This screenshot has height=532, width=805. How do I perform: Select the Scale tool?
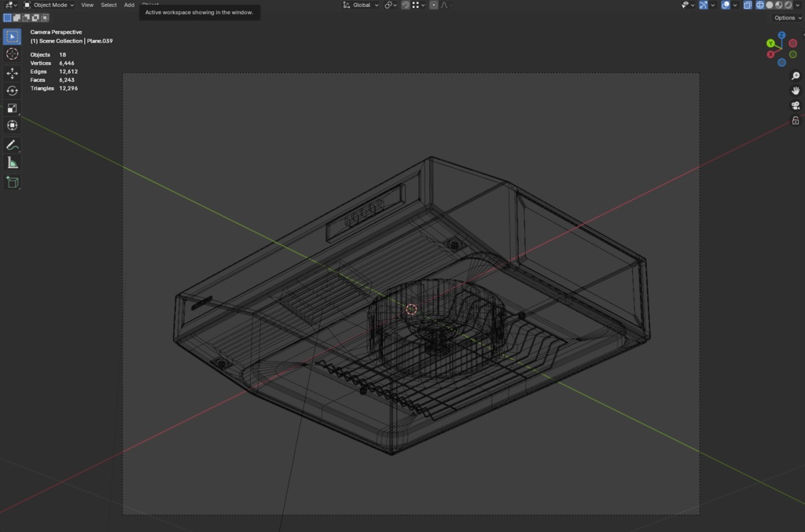click(x=13, y=108)
